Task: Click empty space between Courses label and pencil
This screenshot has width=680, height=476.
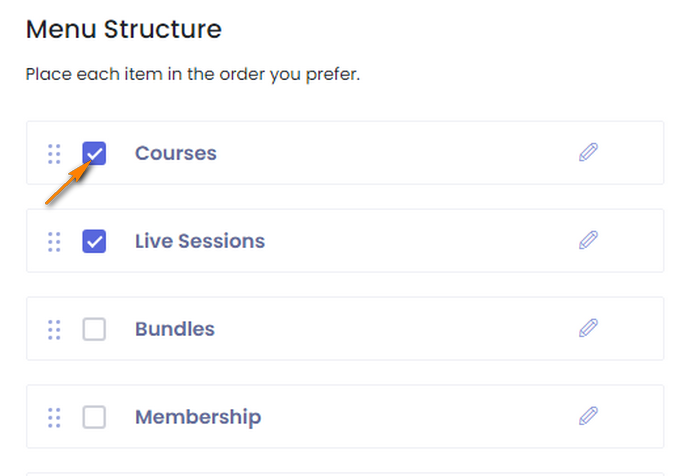Action: tap(397, 153)
